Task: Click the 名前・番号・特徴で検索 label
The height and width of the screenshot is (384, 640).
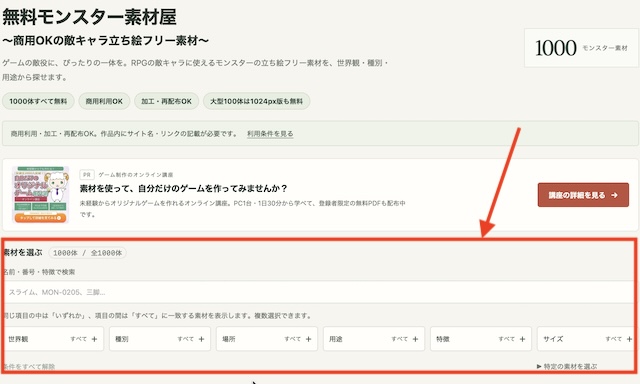Action: (39, 272)
